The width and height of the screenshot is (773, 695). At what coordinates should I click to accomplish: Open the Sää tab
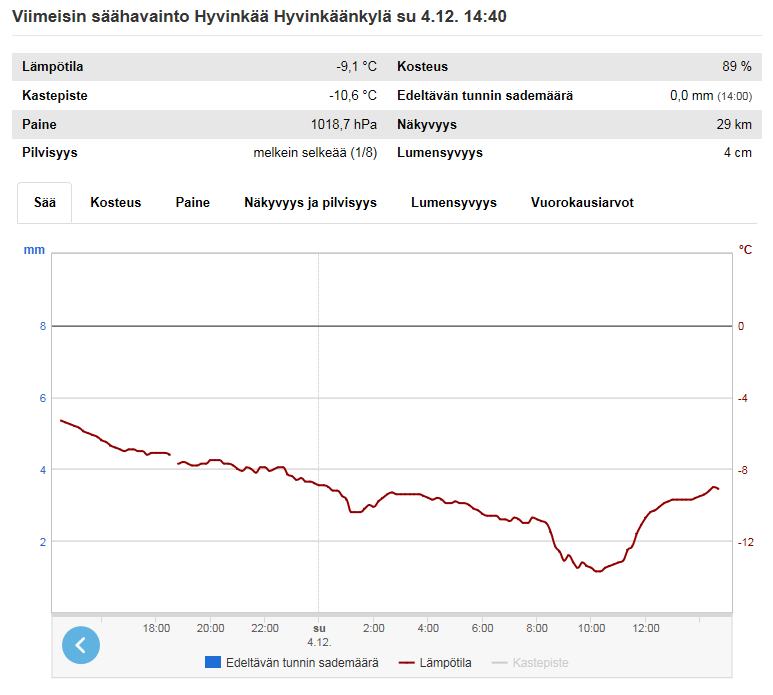click(45, 202)
